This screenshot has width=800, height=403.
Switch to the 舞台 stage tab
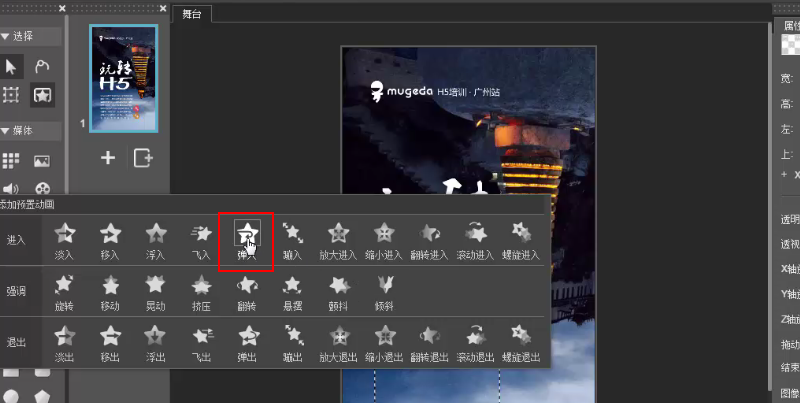192,14
